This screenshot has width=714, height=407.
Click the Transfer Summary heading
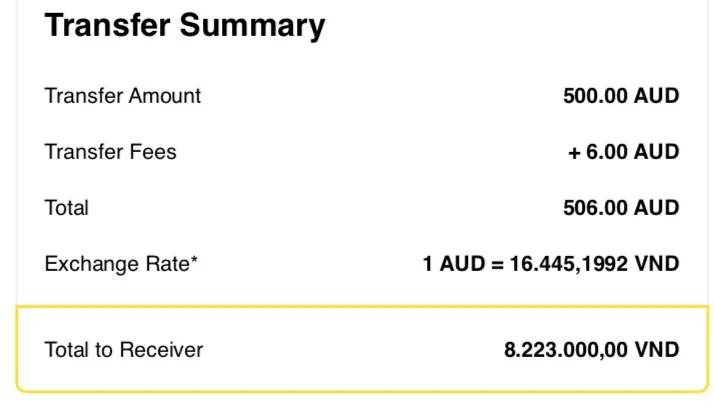[185, 25]
